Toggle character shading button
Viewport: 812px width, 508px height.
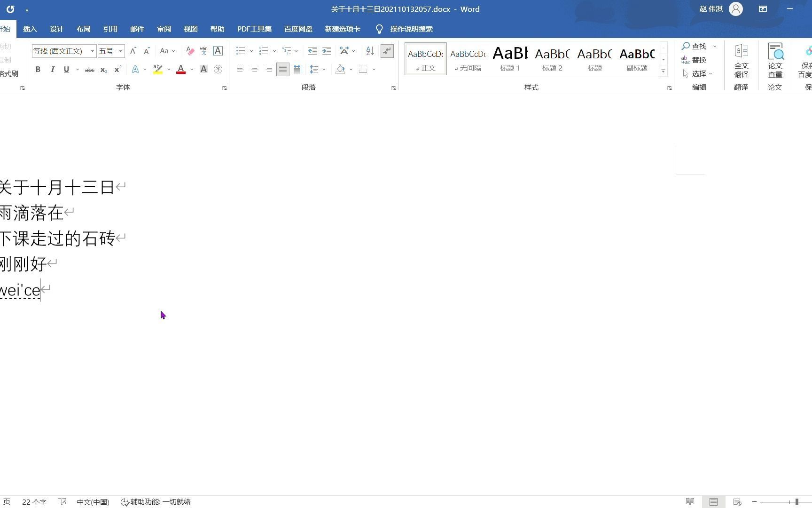pos(203,69)
